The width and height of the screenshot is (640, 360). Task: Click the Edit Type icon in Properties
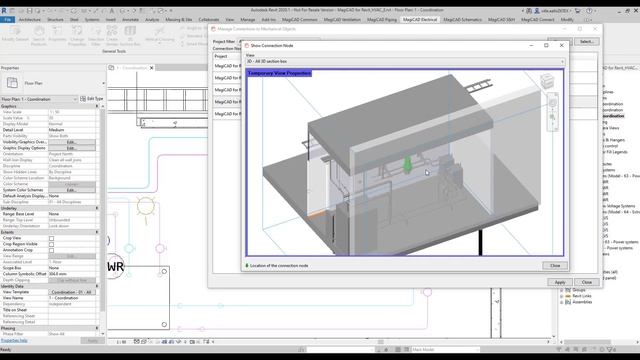(x=83, y=99)
